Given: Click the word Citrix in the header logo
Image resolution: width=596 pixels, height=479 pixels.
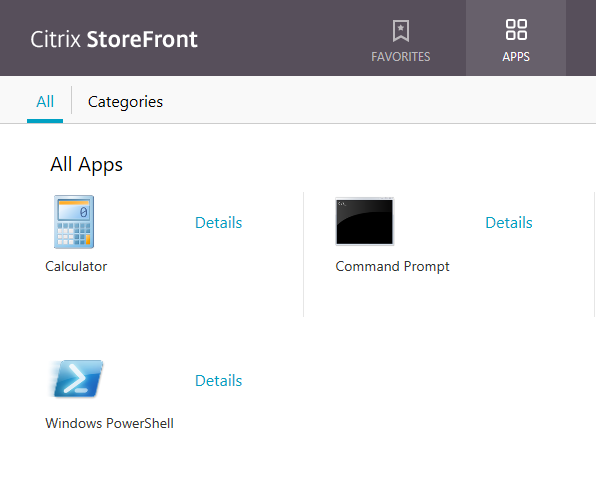Looking at the screenshot, I should point(55,39).
